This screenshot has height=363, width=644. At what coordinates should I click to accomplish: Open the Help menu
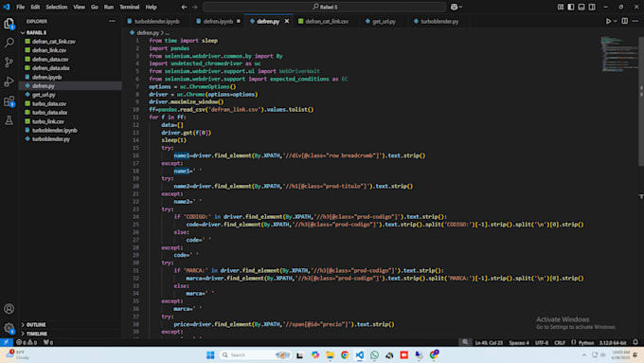click(152, 7)
